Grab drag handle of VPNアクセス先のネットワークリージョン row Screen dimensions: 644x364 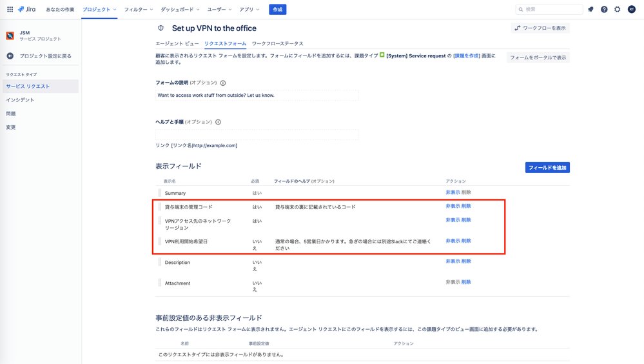(x=160, y=221)
